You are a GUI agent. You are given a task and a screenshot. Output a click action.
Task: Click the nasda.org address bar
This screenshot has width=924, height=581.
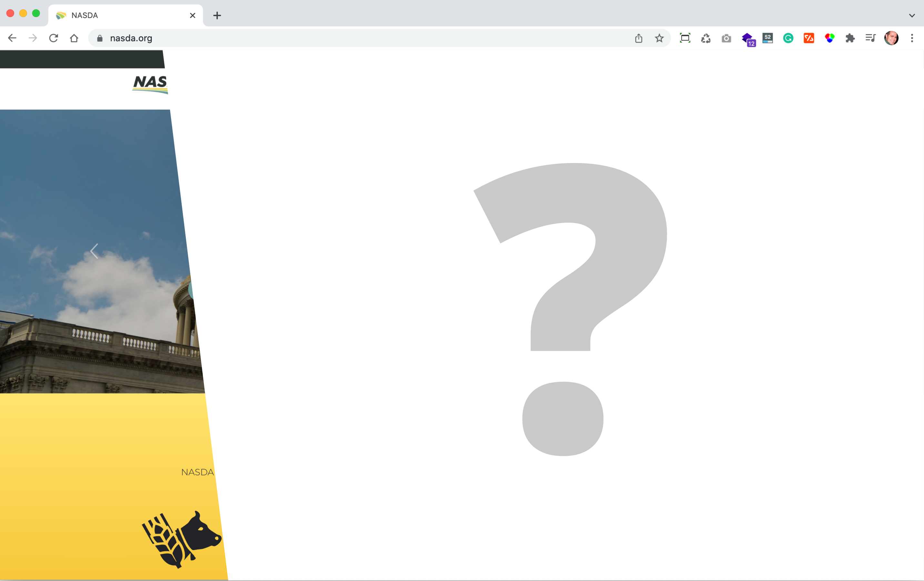point(345,38)
